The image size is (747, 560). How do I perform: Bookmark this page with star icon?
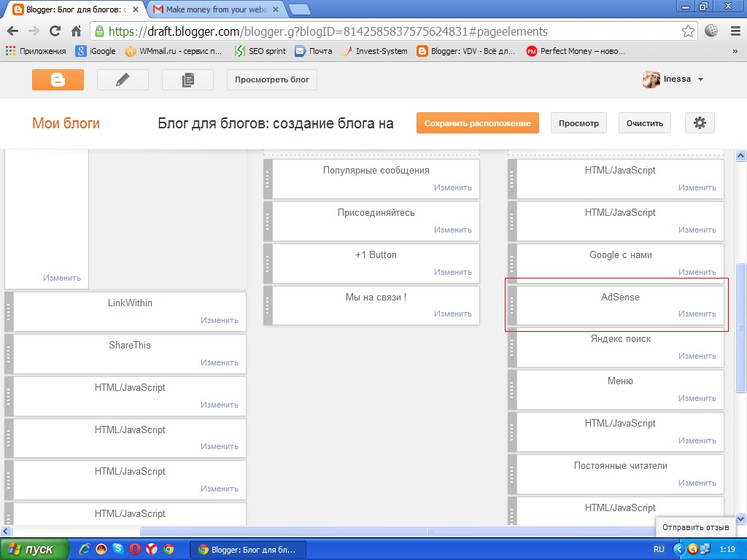coord(688,31)
